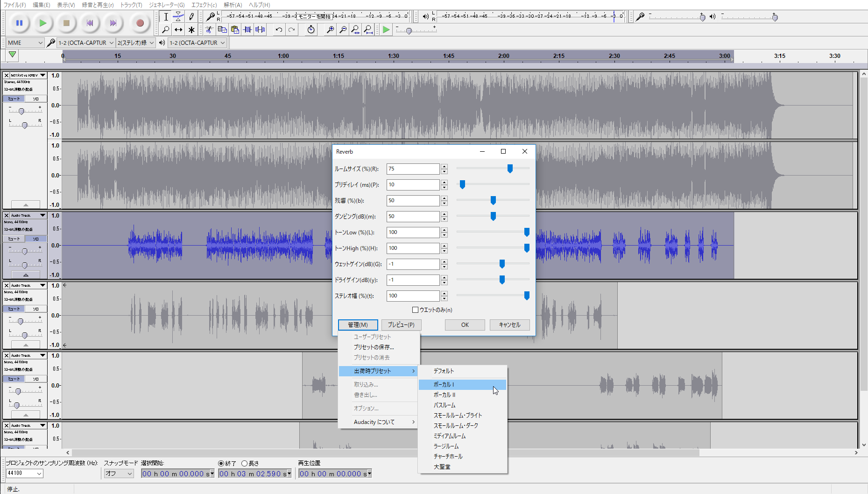Collapse the MIYAVI vs KREVA track

(x=26, y=205)
